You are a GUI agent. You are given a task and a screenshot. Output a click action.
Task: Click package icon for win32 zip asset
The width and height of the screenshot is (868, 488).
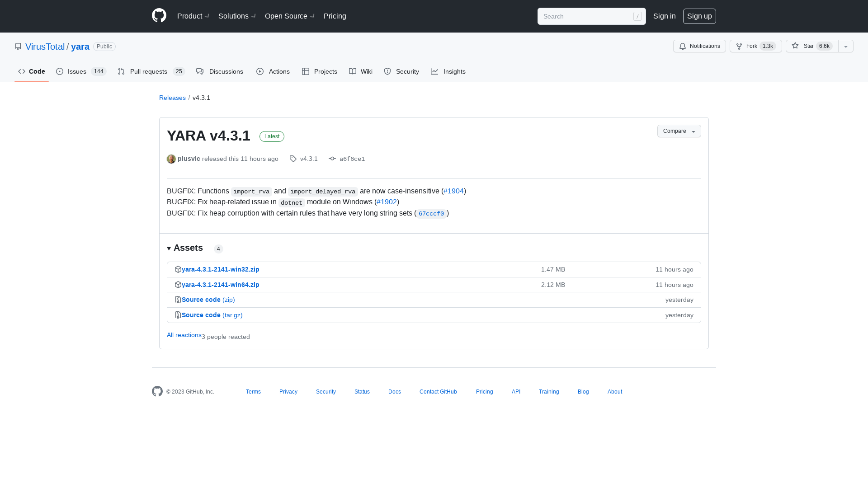(x=178, y=269)
